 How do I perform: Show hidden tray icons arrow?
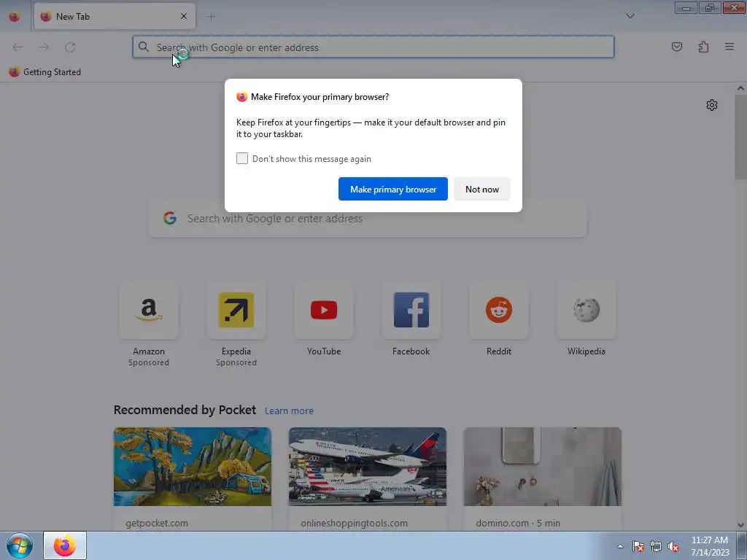pos(620,546)
